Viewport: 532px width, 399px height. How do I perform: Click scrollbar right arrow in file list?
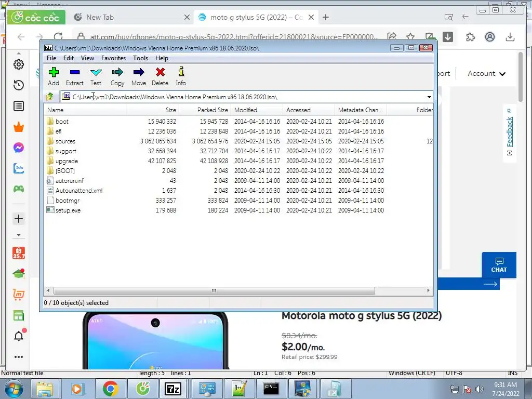point(428,290)
